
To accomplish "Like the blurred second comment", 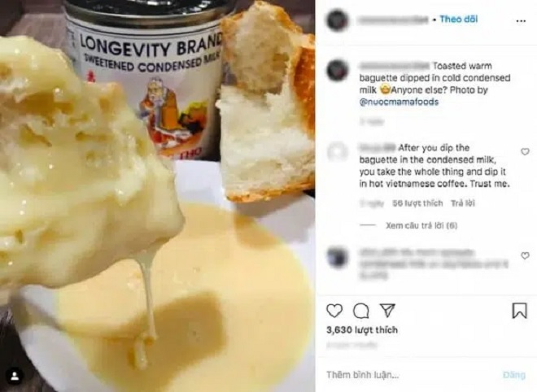I will pos(525,255).
